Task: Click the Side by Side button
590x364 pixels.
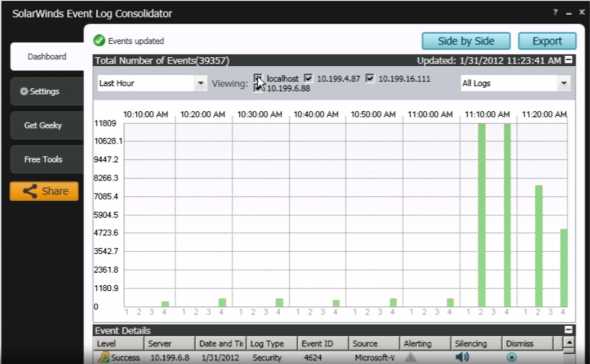Action: 466,41
